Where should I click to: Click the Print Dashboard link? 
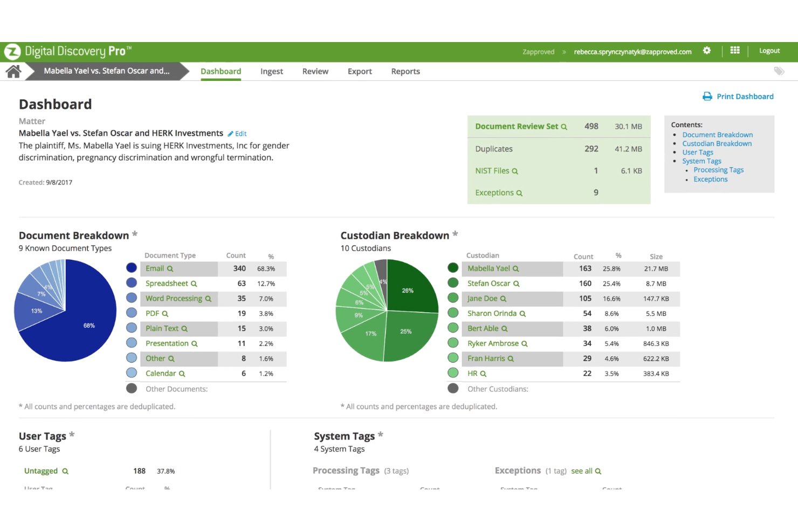point(745,96)
